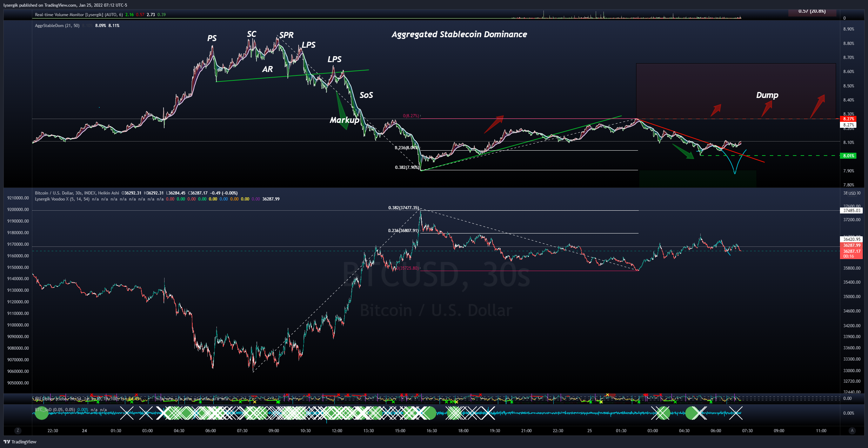The height and width of the screenshot is (448, 868).
Task: Select the PS annotation label
Action: [x=212, y=38]
